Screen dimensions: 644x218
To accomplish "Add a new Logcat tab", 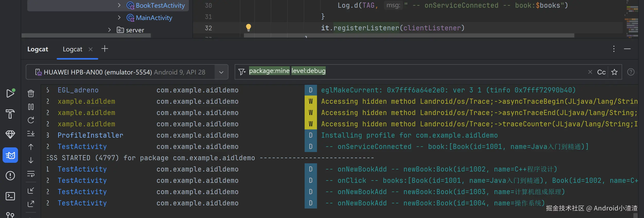I will tap(105, 49).
